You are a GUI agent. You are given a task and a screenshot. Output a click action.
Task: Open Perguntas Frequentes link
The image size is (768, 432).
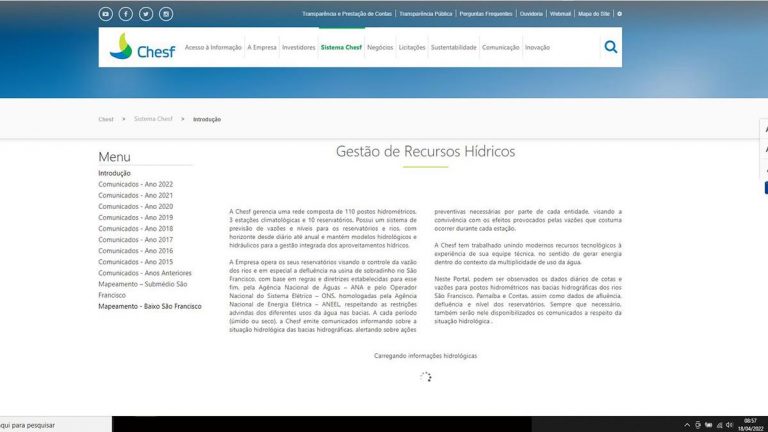[486, 14]
